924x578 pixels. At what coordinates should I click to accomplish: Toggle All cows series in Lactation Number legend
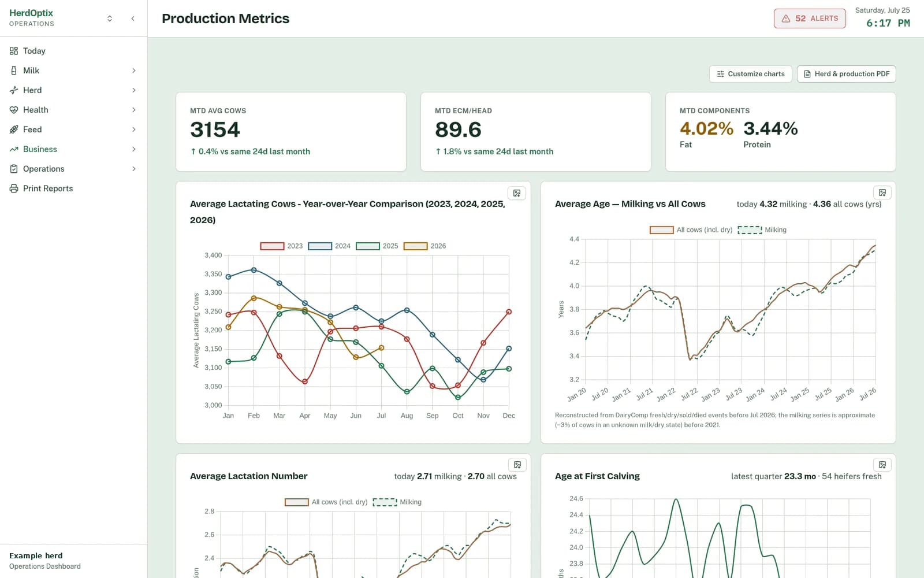[x=326, y=502]
